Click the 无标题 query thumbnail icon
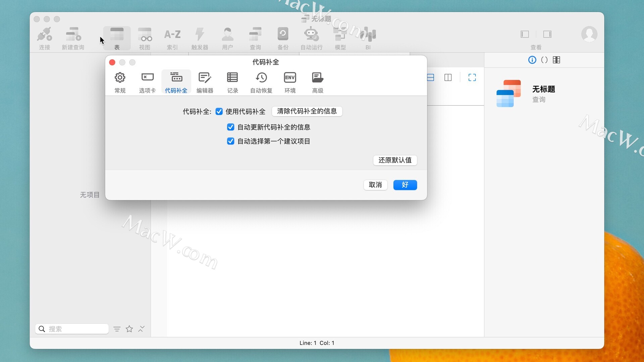This screenshot has height=362, width=644. 508,94
